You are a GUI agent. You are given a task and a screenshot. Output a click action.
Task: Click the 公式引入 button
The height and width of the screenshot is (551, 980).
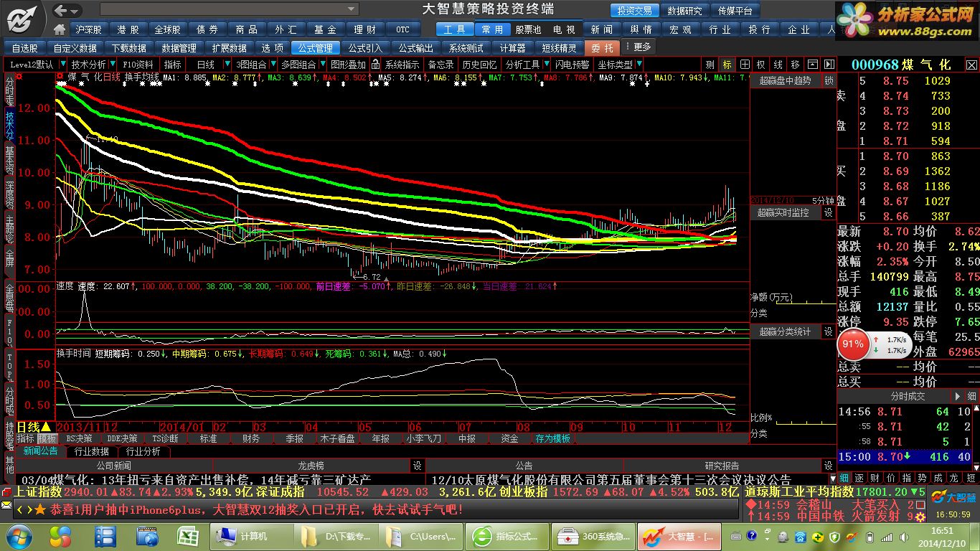(x=366, y=48)
